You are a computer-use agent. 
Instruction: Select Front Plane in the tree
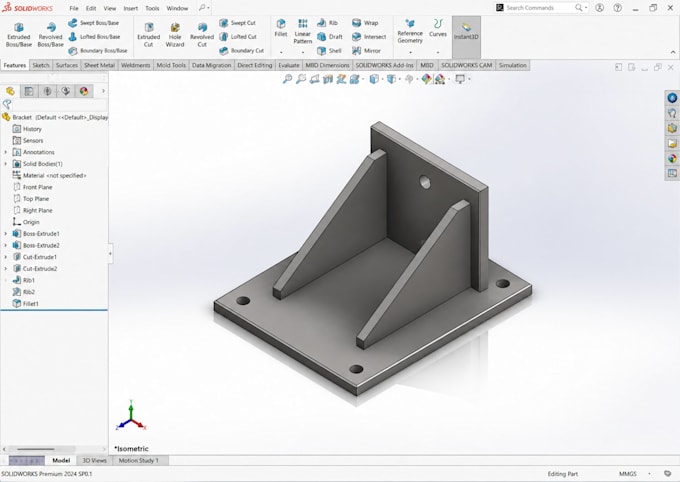33,187
